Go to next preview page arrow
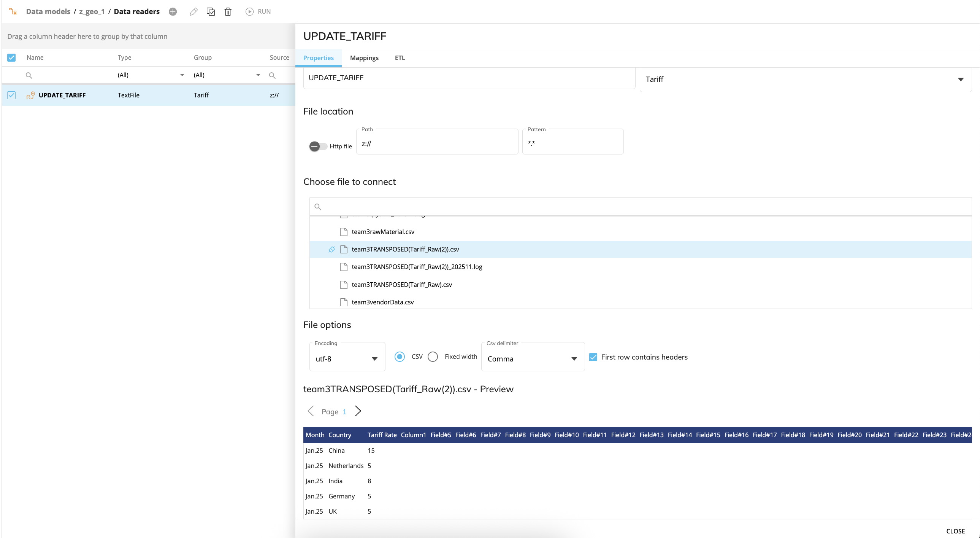The height and width of the screenshot is (538, 980). coord(358,411)
